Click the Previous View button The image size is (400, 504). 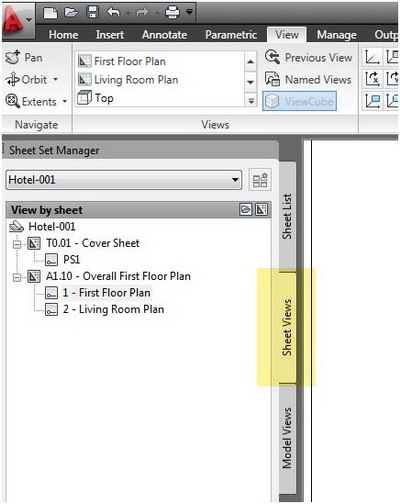click(x=309, y=57)
